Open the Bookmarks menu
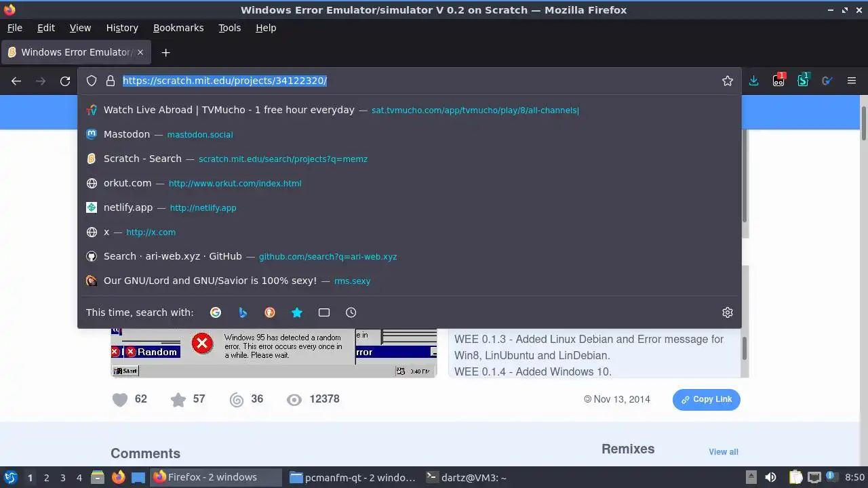 [x=178, y=28]
